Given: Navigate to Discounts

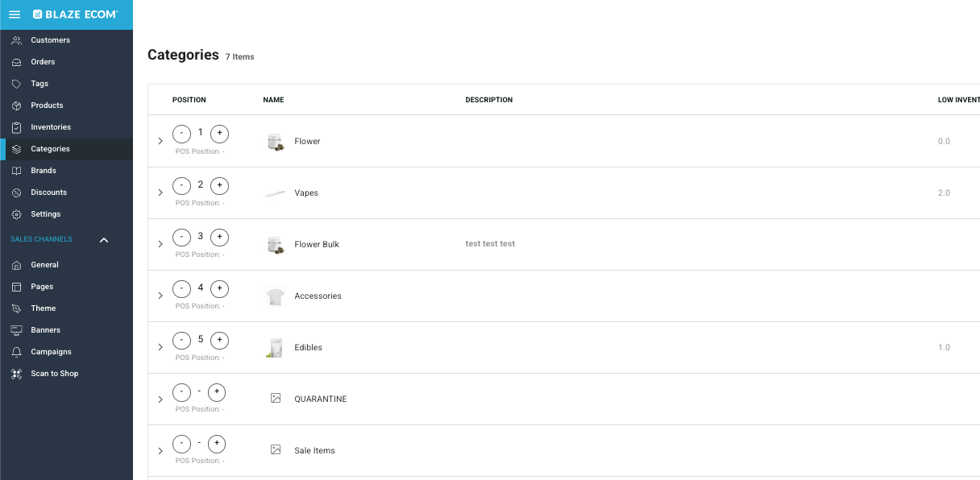Looking at the screenshot, I should pyautogui.click(x=66, y=192).
